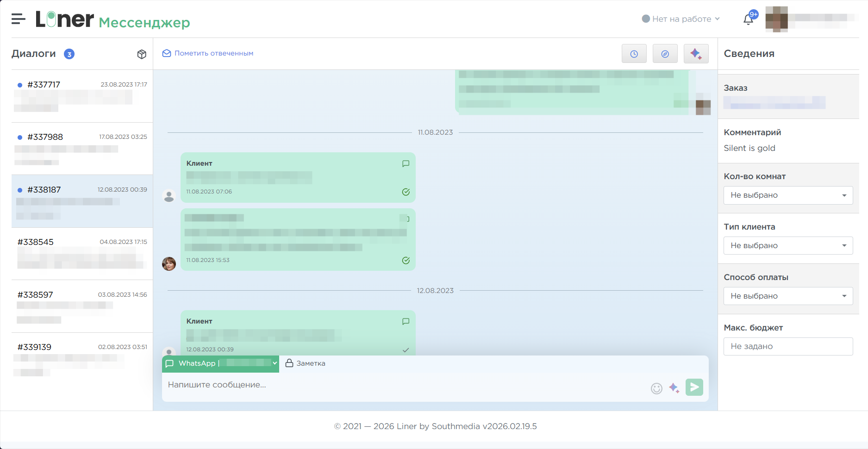868x449 pixels.
Task: Click reply icon on 11.08.2023 07:06 client message
Action: tap(406, 163)
